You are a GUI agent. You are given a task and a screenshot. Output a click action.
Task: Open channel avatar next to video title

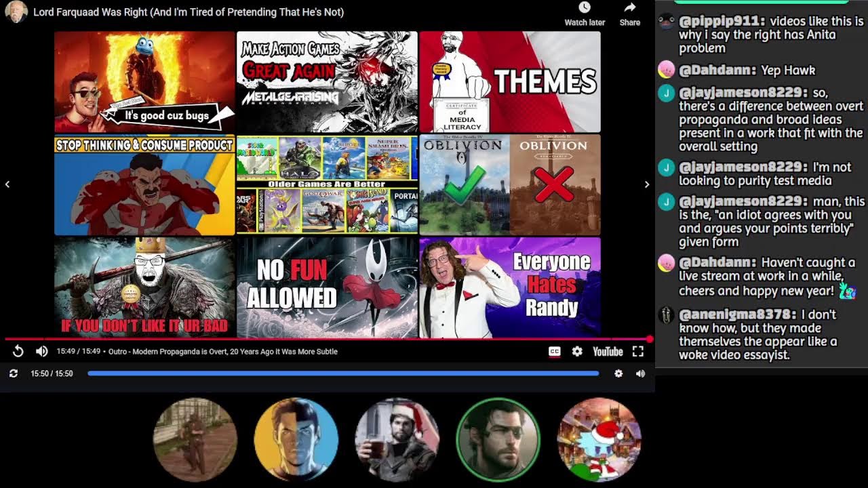pyautogui.click(x=16, y=12)
